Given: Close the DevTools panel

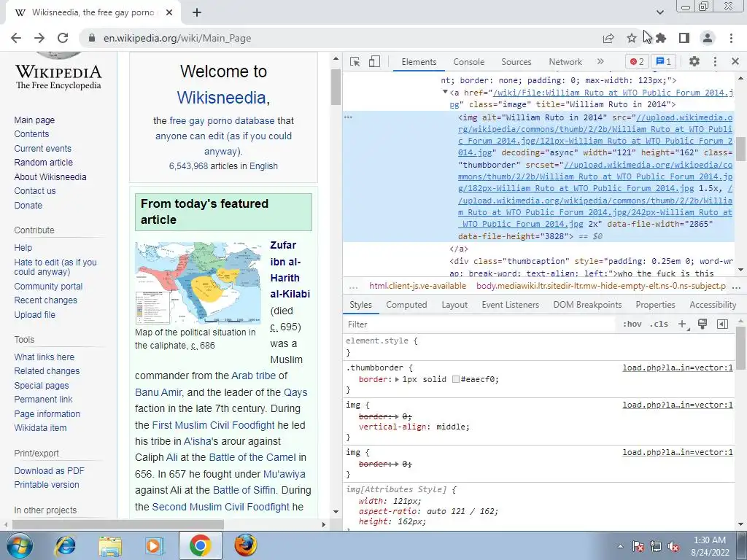Looking at the screenshot, I should pos(735,61).
